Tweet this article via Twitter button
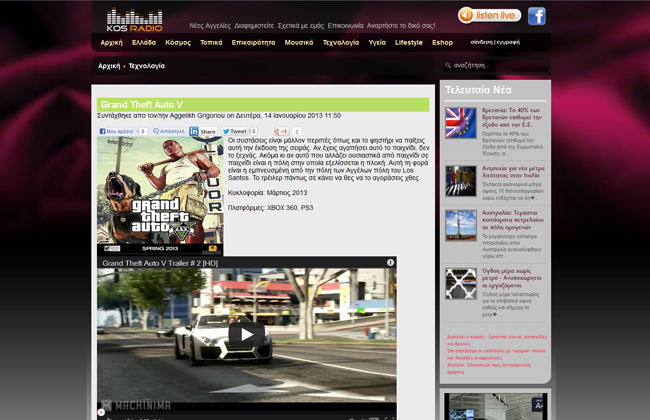 (238, 131)
